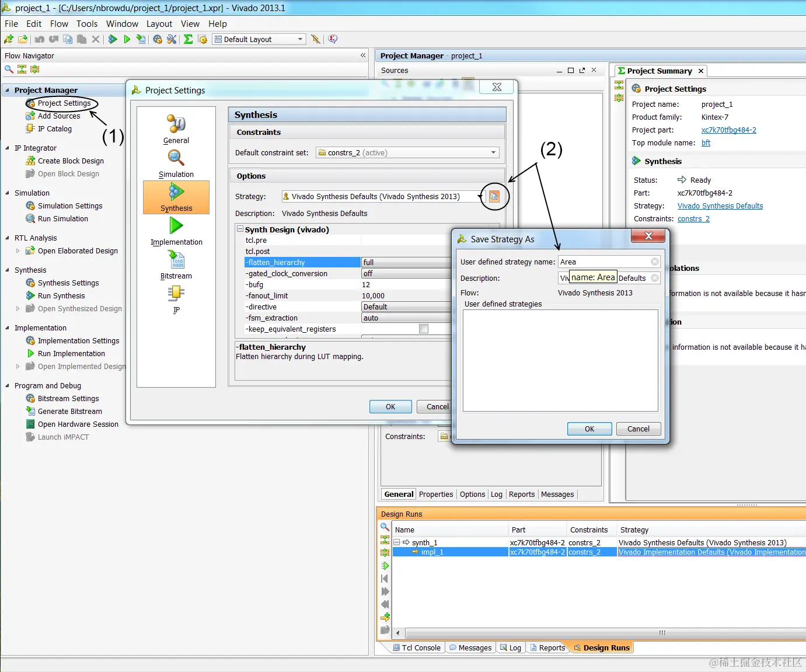Screen dimensions: 806x672
Task: Switch to the Messages tab at the bottom
Action: point(470,647)
